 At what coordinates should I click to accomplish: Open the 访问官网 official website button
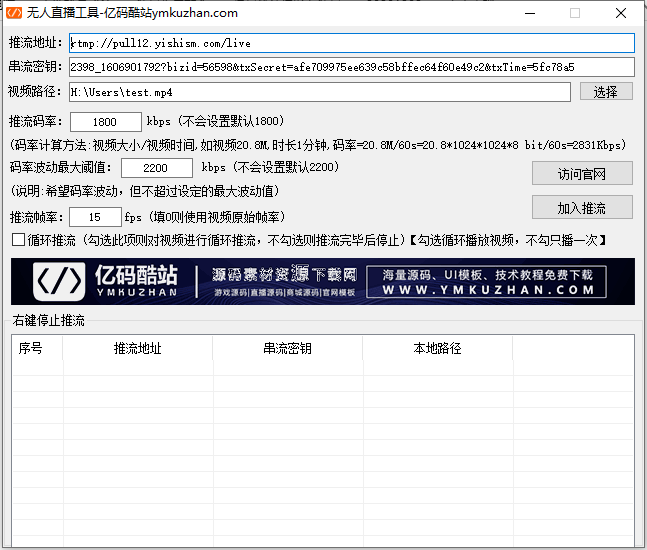tap(582, 173)
